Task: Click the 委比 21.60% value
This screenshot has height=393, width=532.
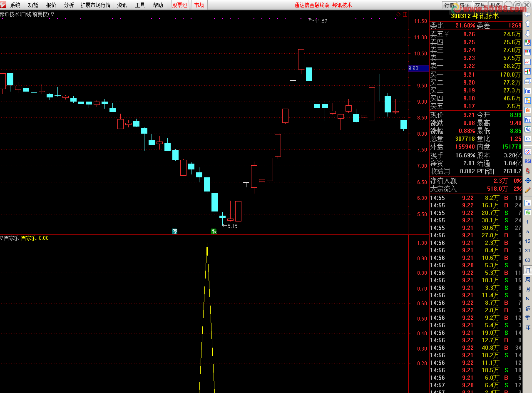Action: [x=465, y=26]
